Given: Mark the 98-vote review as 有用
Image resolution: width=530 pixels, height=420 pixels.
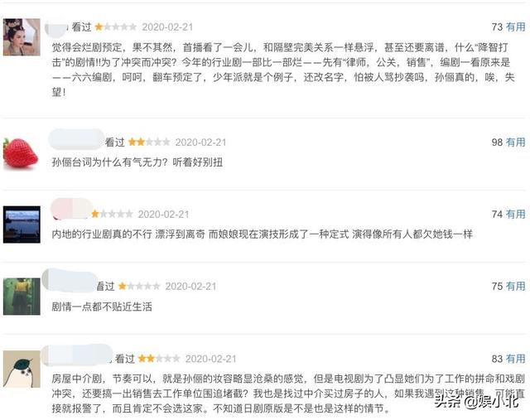Looking at the screenshot, I should [x=515, y=142].
